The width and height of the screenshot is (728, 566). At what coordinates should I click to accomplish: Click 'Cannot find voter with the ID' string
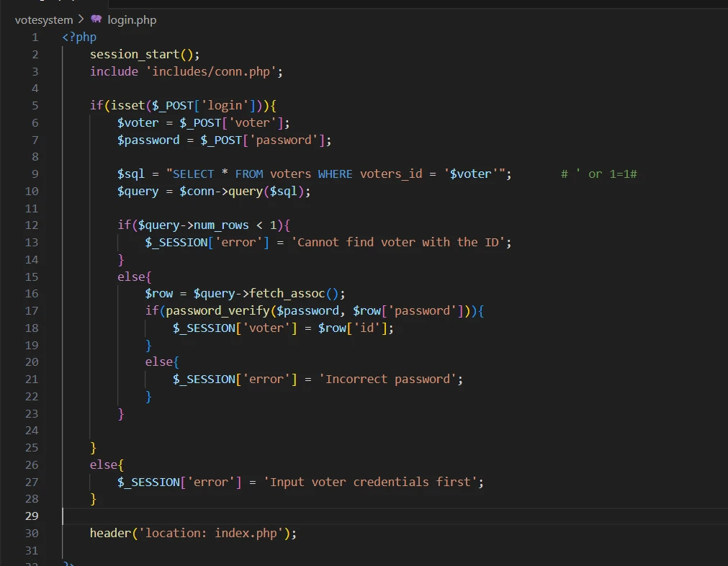[397, 243]
